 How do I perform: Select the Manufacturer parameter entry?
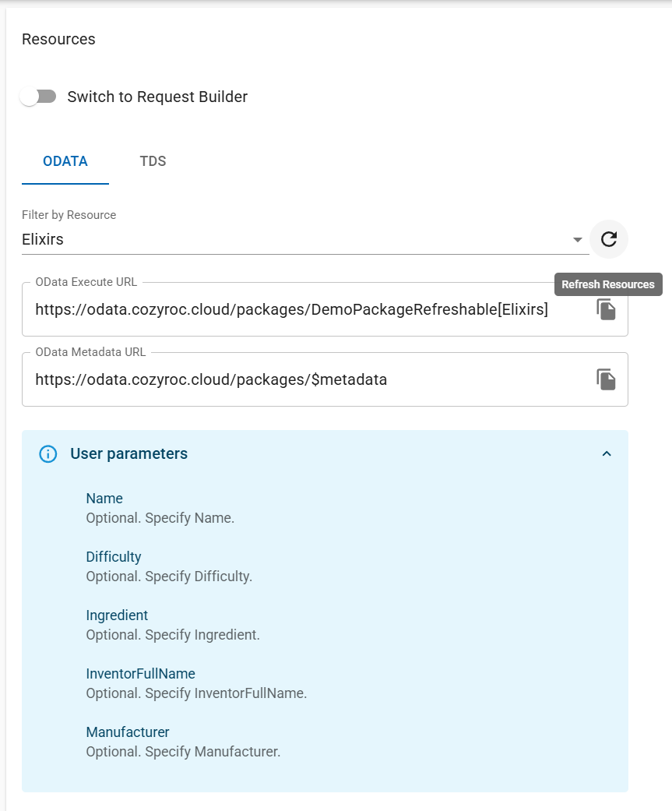tap(128, 732)
